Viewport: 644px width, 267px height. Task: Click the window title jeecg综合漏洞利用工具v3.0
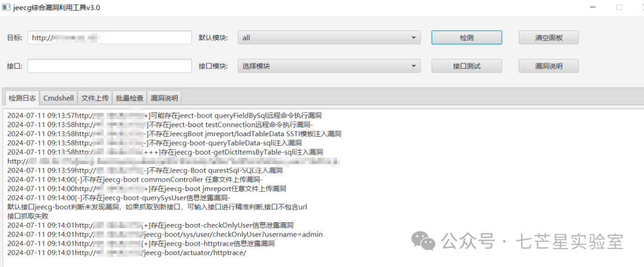(56, 8)
